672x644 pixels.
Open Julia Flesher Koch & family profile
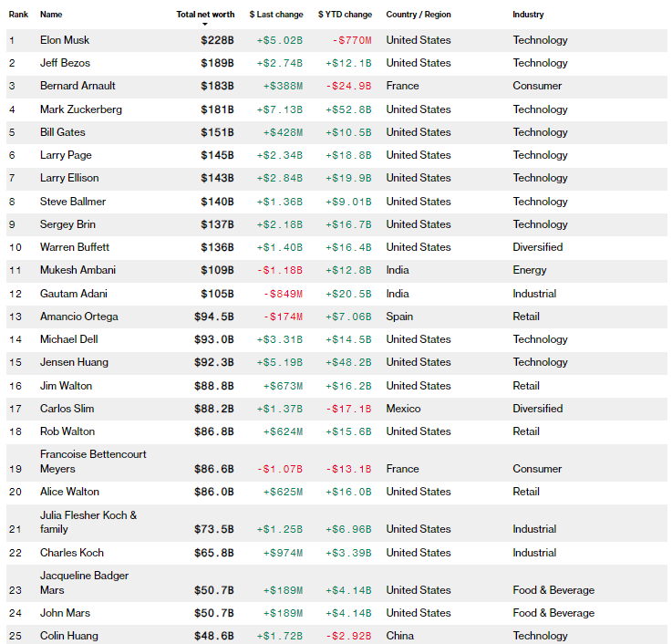pos(88,522)
